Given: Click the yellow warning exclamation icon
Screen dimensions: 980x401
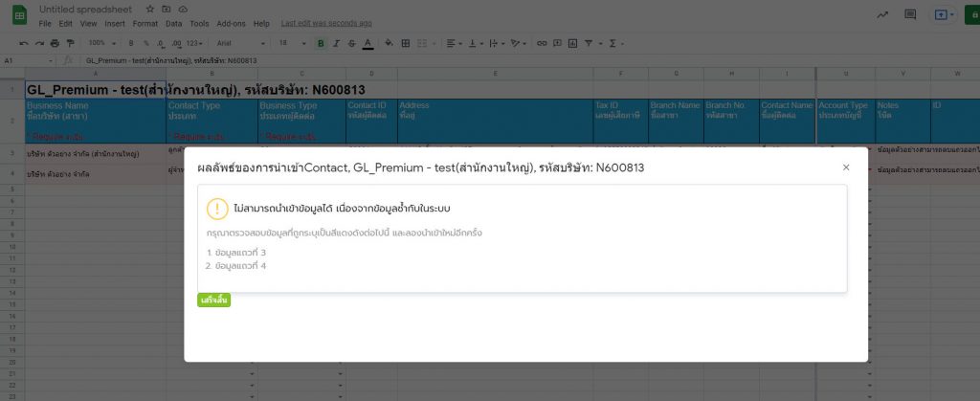Looking at the screenshot, I should pos(217,209).
